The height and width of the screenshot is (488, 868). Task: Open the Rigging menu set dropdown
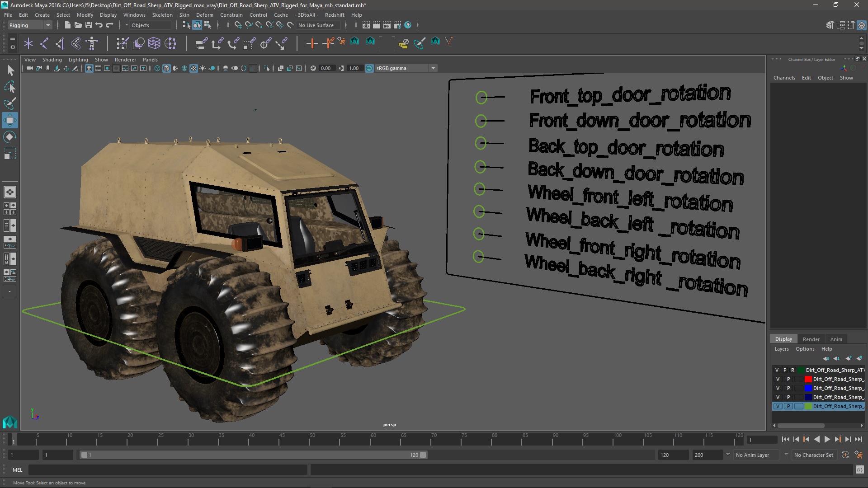point(30,25)
